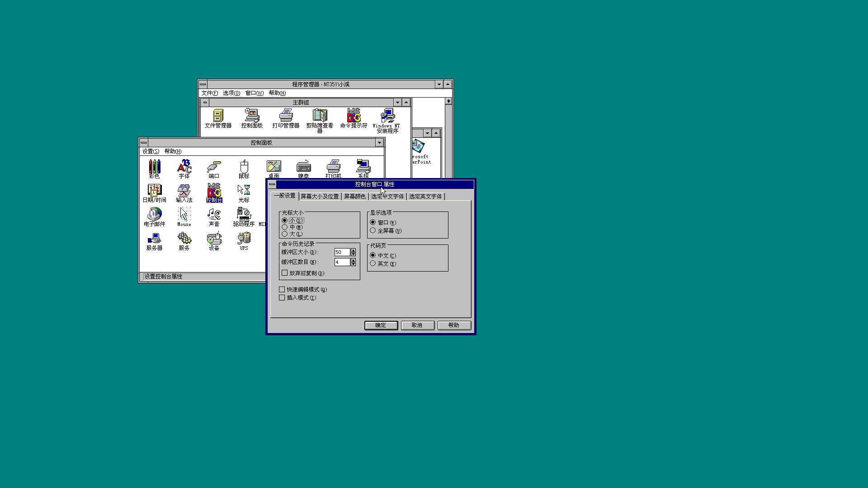Decrease 缓冲区数目 (Buffer Count) with down arrow
The height and width of the screenshot is (488, 868).
pos(354,264)
